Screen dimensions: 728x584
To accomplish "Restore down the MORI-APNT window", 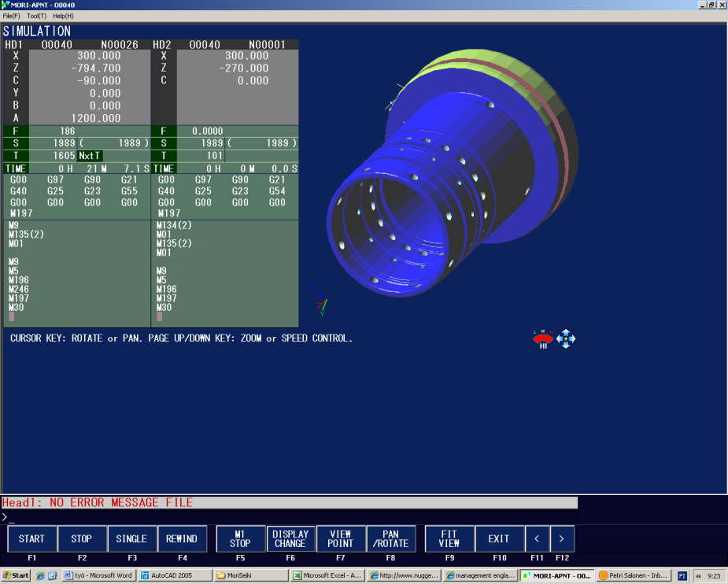I will coord(711,5).
